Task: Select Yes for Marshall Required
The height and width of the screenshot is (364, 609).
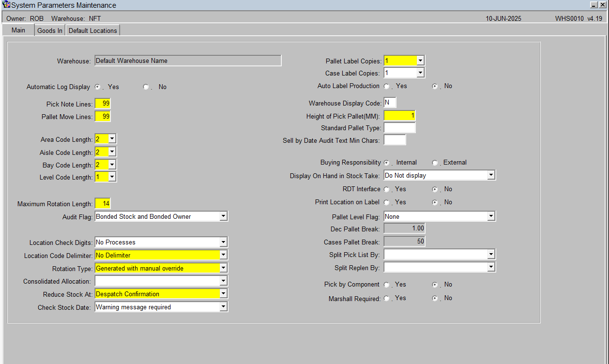Action: [x=387, y=298]
